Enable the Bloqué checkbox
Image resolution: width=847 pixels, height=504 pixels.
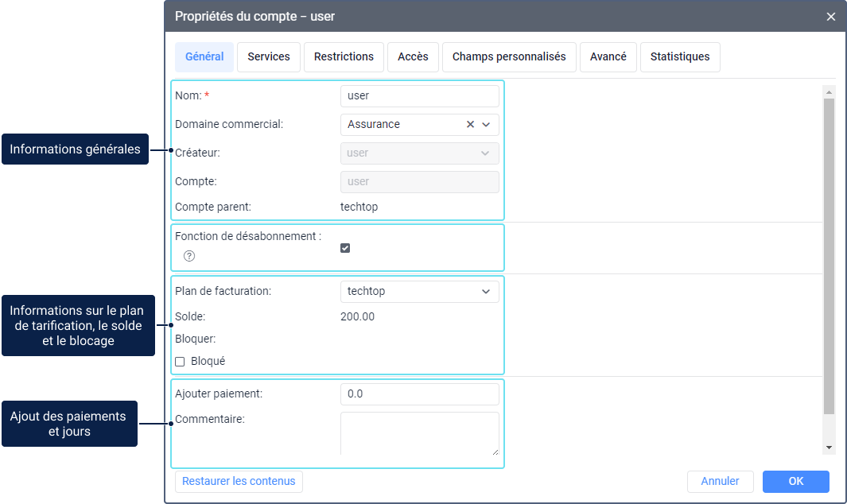[x=180, y=361]
